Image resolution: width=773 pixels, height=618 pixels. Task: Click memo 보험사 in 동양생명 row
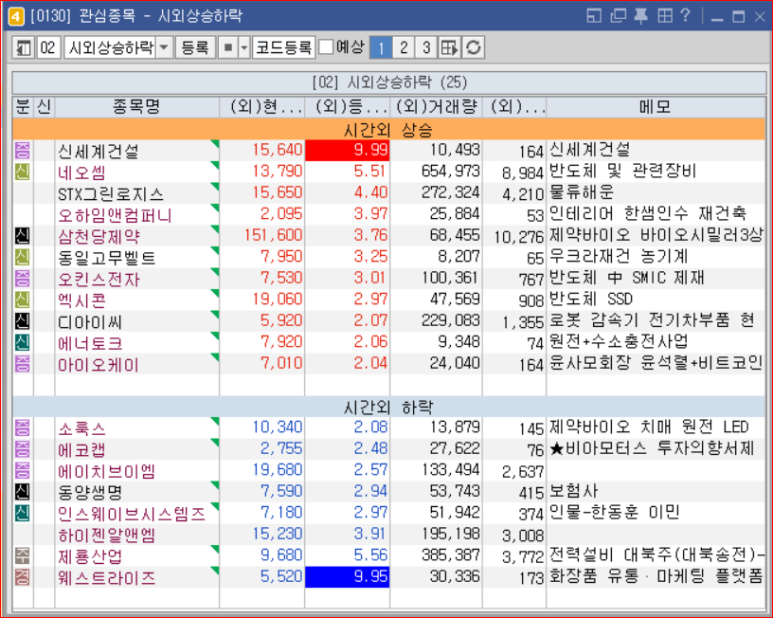point(574,491)
